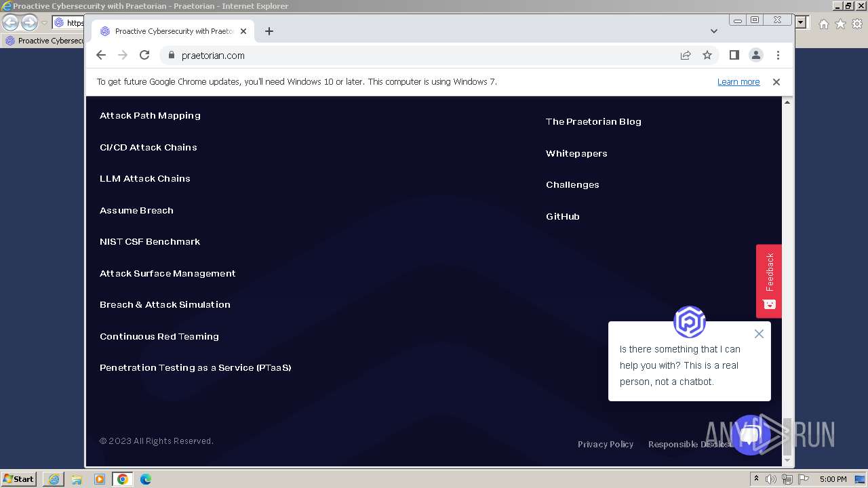Open Breach & Attack Simulation link
The image size is (868, 488).
165,304
